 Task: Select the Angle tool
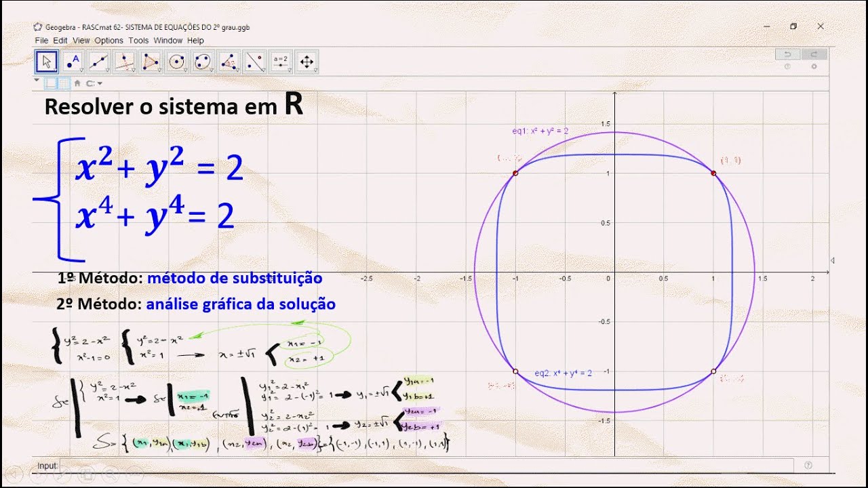click(229, 62)
